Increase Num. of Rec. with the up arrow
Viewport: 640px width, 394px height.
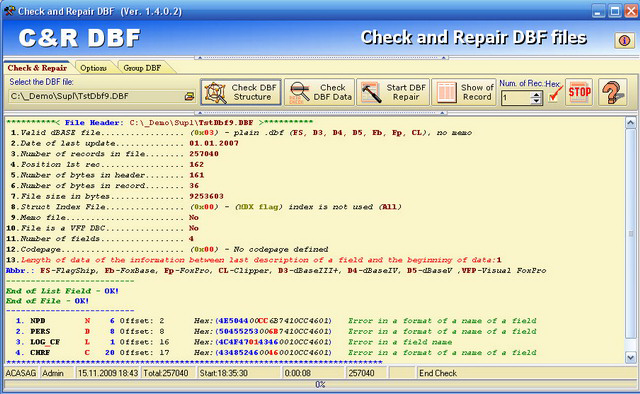pyautogui.click(x=536, y=95)
